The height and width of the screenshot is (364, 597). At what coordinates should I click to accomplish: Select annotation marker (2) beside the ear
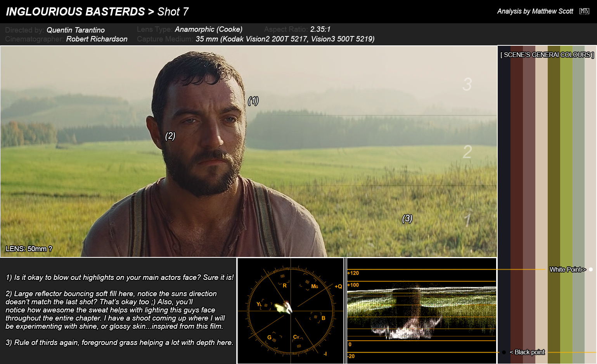pos(170,136)
